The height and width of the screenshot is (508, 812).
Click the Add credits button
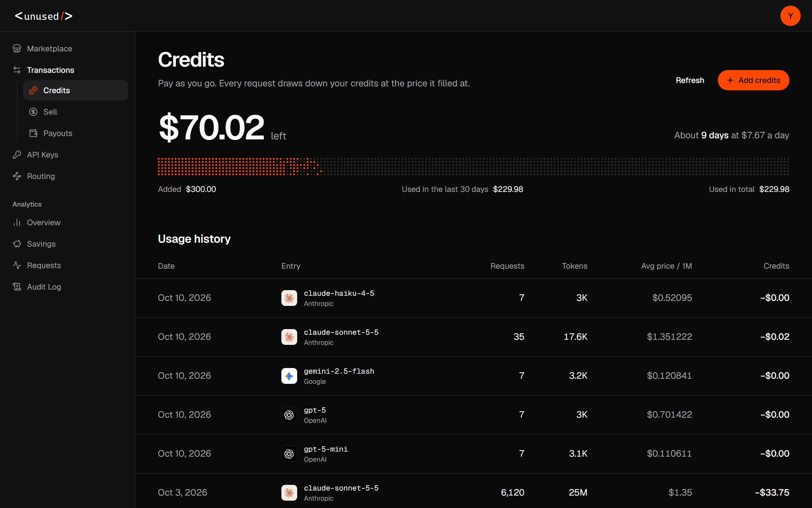click(x=753, y=80)
